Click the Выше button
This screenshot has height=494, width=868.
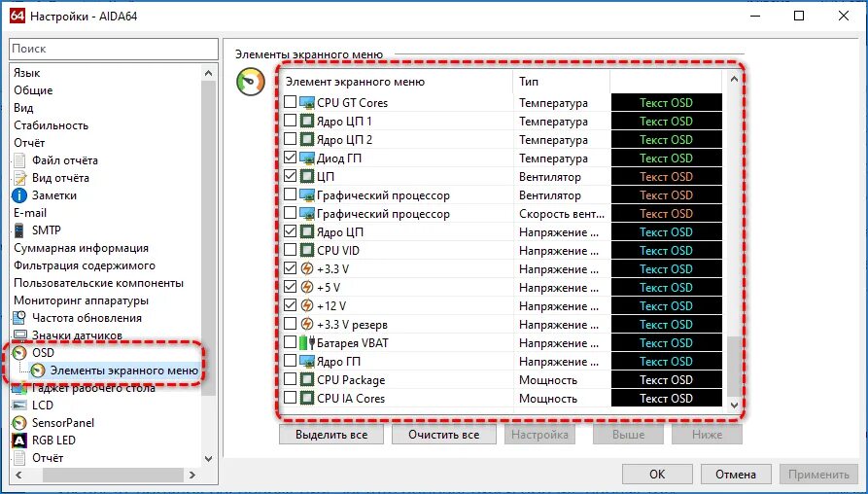point(628,435)
